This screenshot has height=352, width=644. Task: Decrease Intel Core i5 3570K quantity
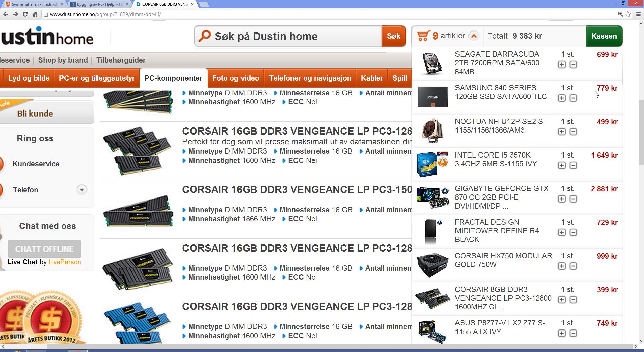click(x=573, y=165)
